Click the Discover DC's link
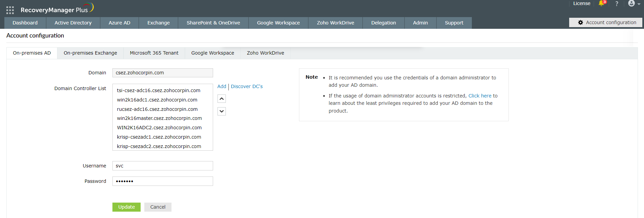 point(247,86)
